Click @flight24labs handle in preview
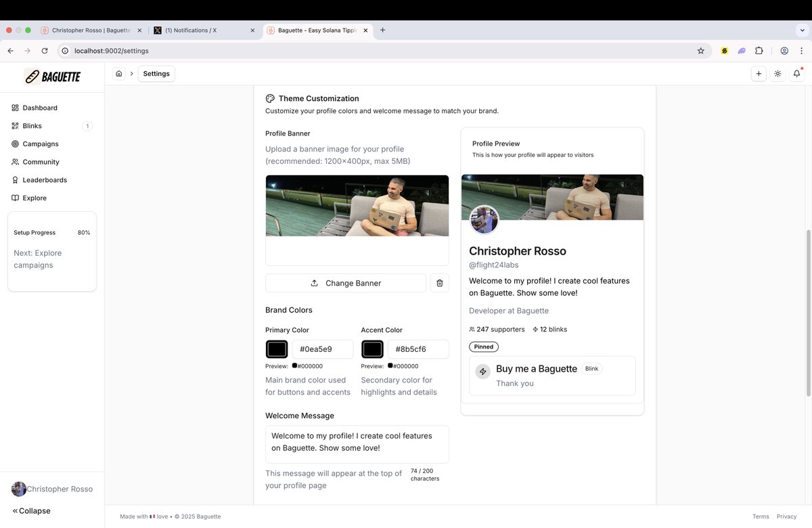812x528 pixels. [x=494, y=265]
